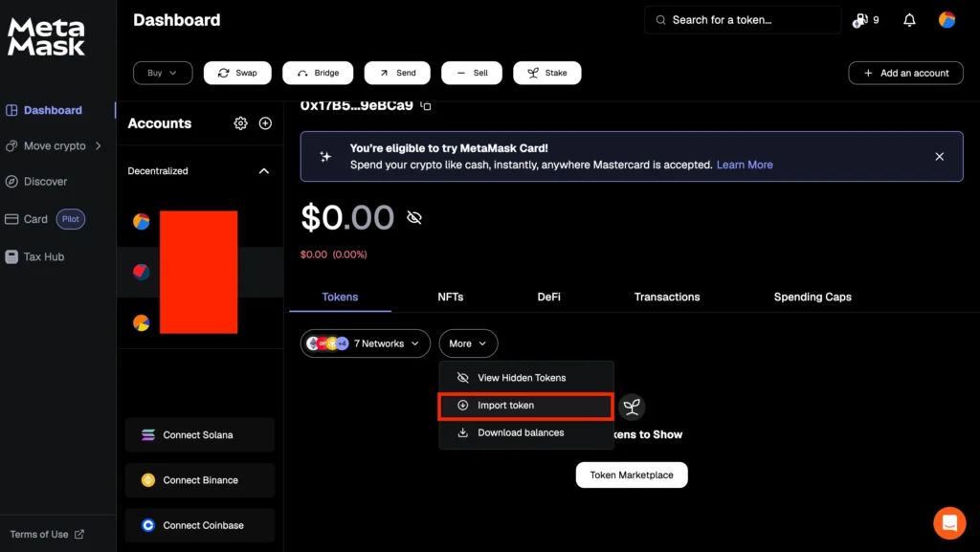The height and width of the screenshot is (552, 980).
Task: Click the MetaMask logo
Action: pyautogui.click(x=46, y=37)
